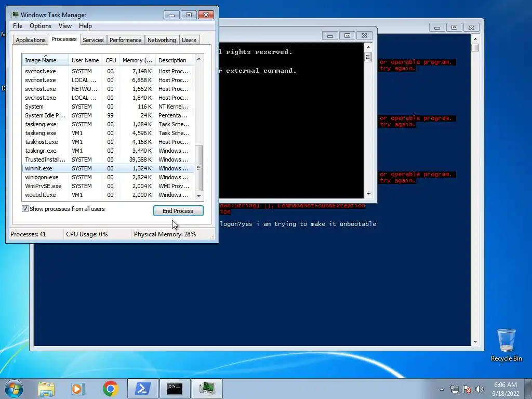532x399 pixels.
Task: Switch to PowerShell window on taskbar
Action: point(143,389)
